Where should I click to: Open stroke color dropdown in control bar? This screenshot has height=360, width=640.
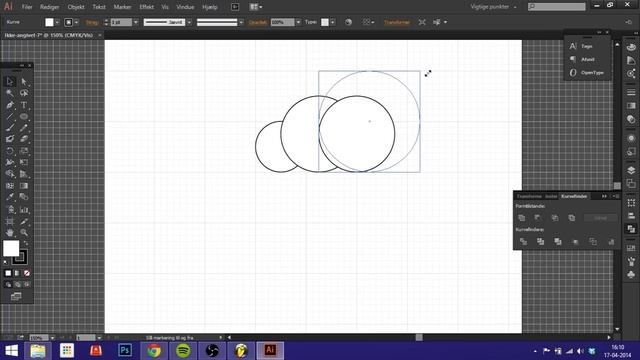[76, 22]
